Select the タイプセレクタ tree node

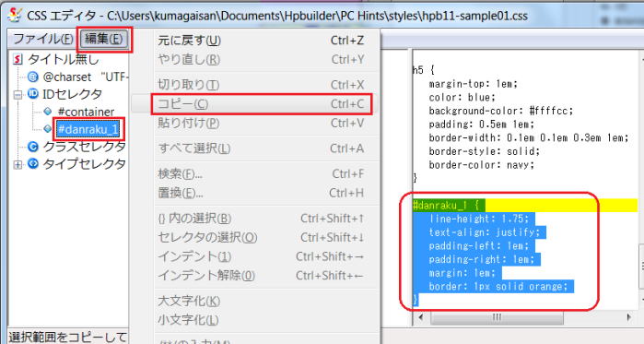(84, 164)
